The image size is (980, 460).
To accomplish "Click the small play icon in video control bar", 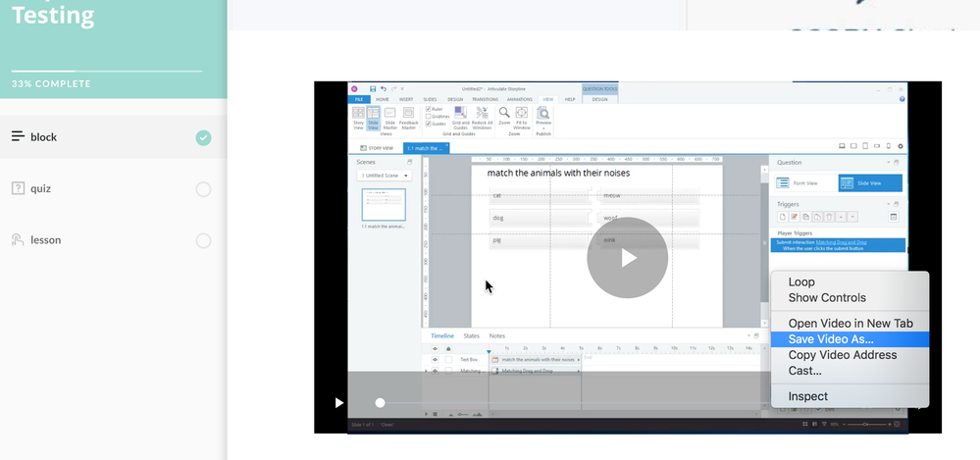I will [338, 403].
